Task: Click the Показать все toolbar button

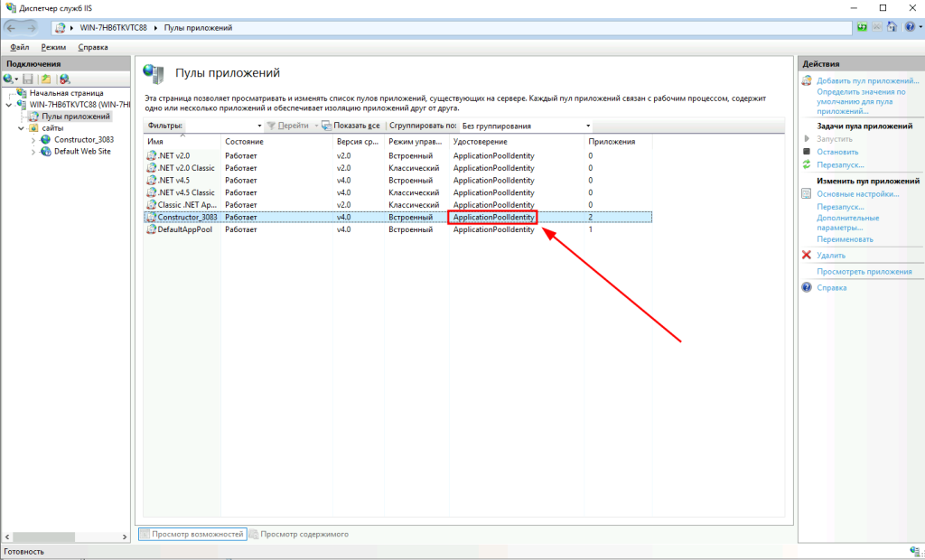Action: (351, 126)
